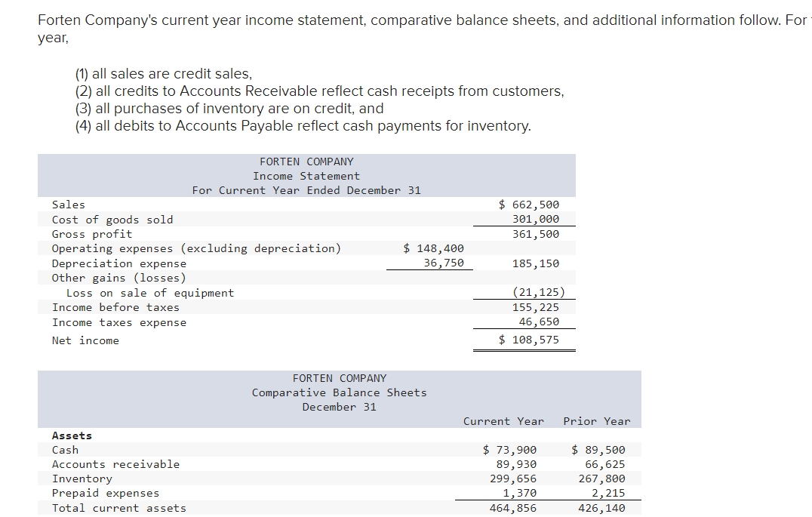Select statement (4) about Accounts Payable debits
This screenshot has width=812, height=517.
pos(303,126)
